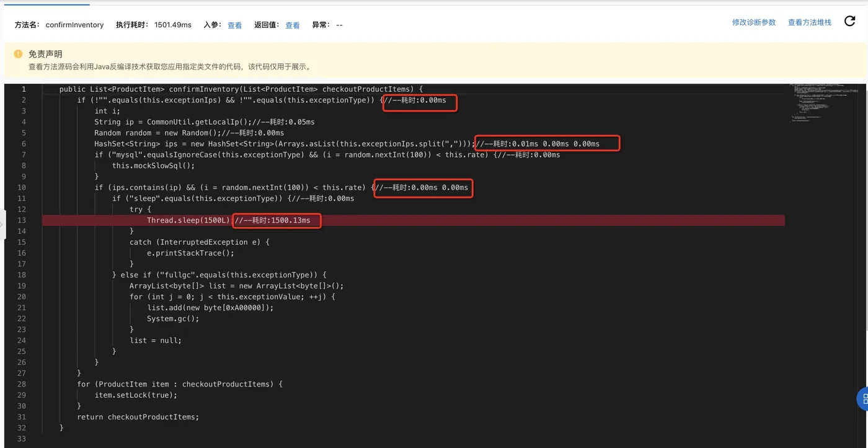View the input parameters (入参 查看)
Screen dimensions: 868x448
pyautogui.click(x=234, y=25)
